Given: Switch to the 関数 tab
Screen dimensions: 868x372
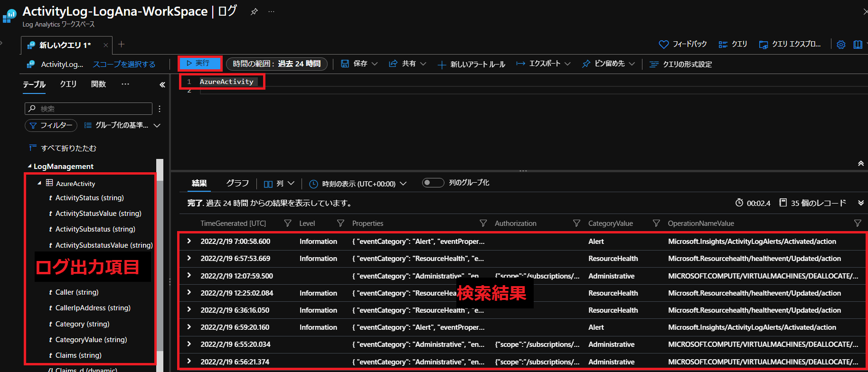Looking at the screenshot, I should tap(98, 84).
